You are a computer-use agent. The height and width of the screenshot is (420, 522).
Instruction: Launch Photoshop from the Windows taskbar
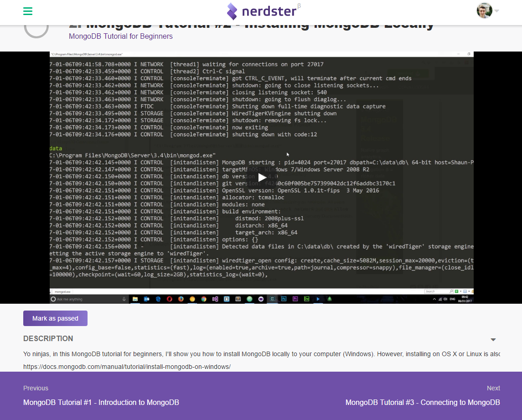coord(284,299)
